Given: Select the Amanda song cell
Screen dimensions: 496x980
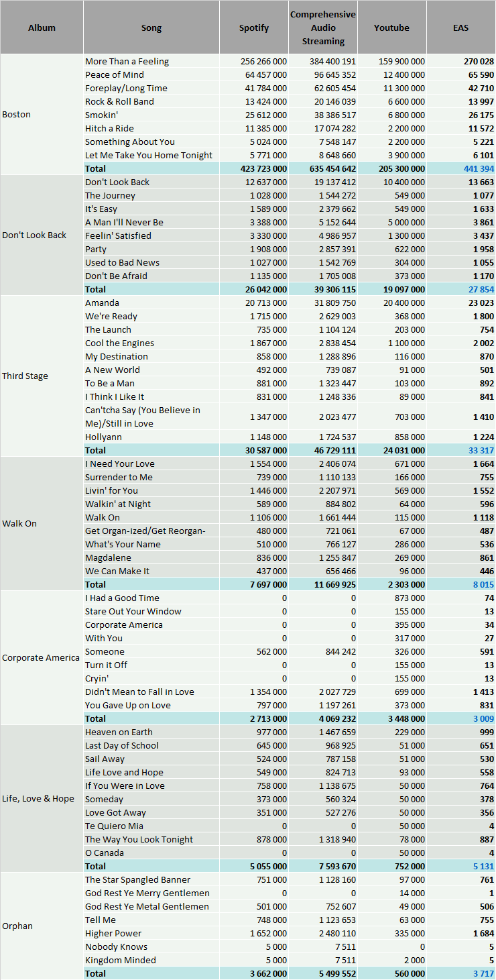Looking at the screenshot, I should (x=151, y=303).
